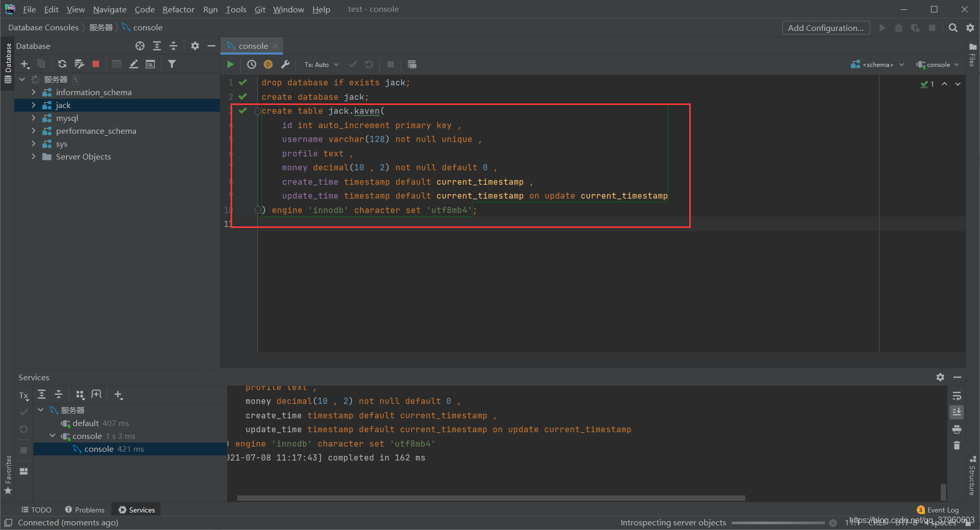Click the output horizontal scrollbar
Viewport: 980px width, 530px height.
click(x=491, y=498)
